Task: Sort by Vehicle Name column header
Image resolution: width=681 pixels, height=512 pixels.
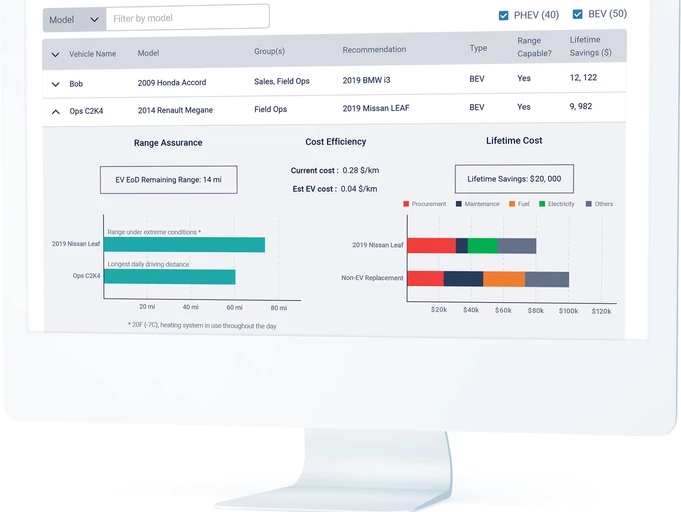Action: coord(93,54)
